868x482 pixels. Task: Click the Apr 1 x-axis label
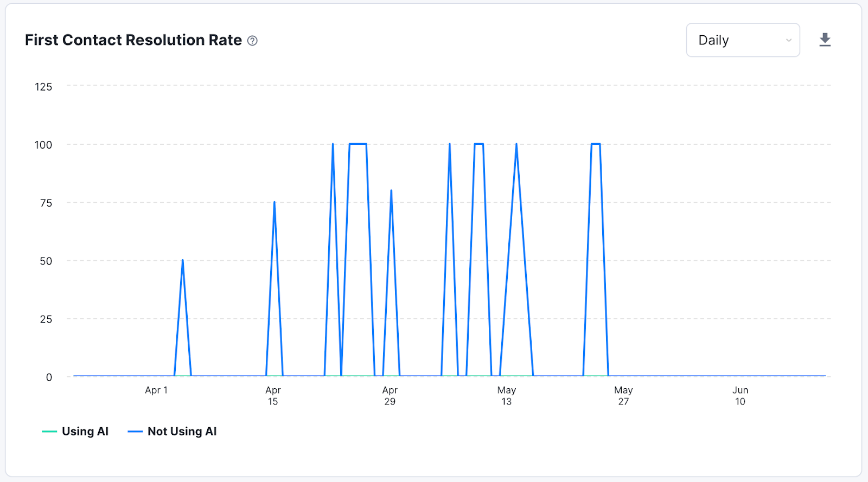156,390
